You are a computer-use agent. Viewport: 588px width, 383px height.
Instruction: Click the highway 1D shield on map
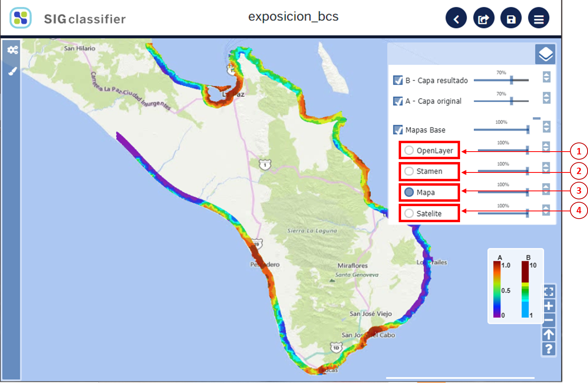(x=336, y=347)
